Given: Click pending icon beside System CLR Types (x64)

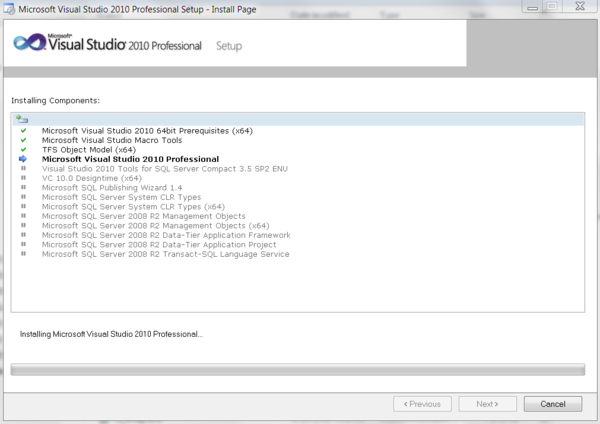Looking at the screenshot, I should click(x=23, y=206).
